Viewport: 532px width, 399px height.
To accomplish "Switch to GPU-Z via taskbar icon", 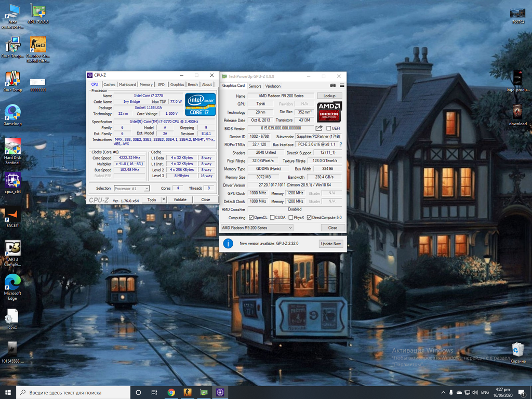I will click(x=204, y=392).
